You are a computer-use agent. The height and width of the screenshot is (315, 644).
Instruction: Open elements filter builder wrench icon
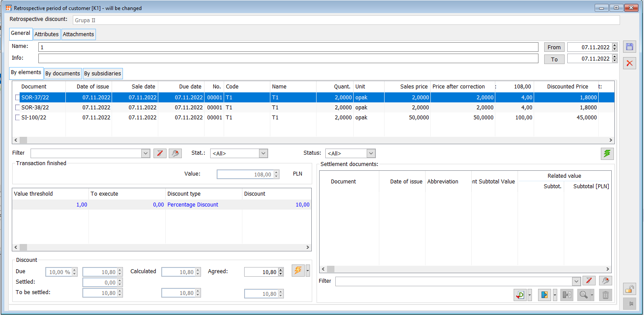click(x=175, y=153)
